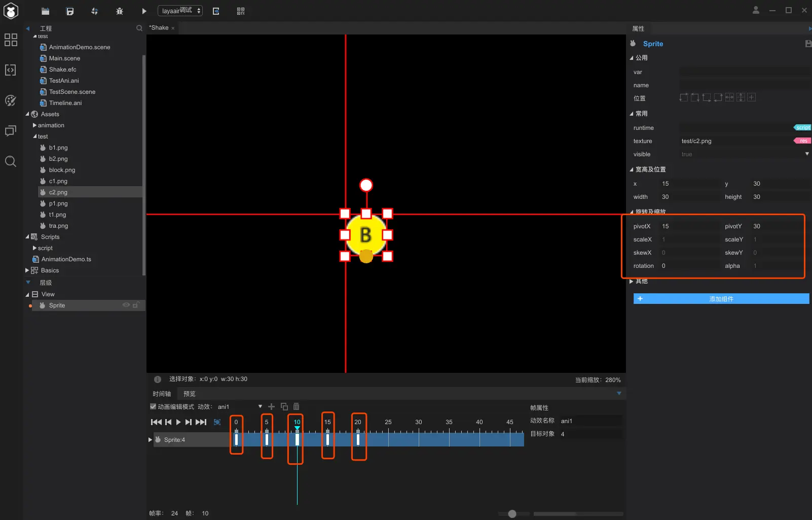Open the visible true dropdown

807,154
